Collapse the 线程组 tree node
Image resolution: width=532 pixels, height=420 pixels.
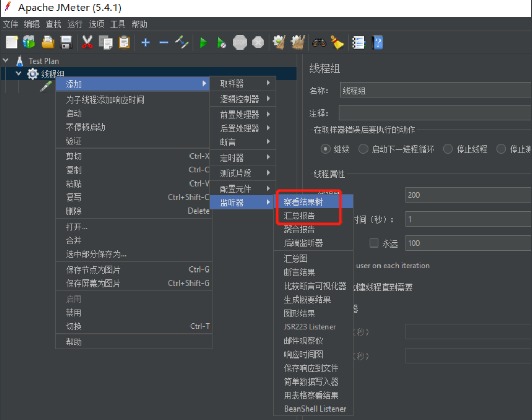click(x=19, y=73)
